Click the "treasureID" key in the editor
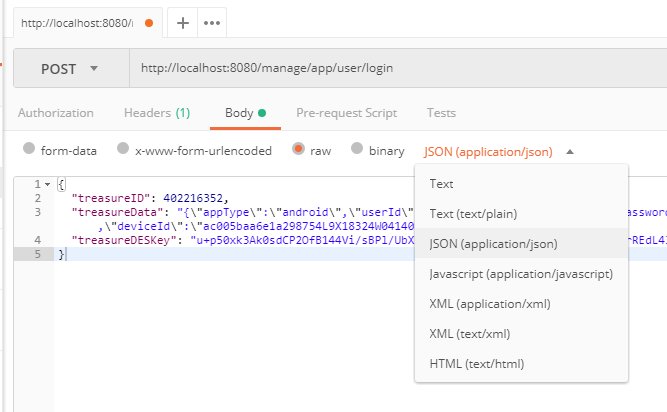667x412 pixels. 111,198
